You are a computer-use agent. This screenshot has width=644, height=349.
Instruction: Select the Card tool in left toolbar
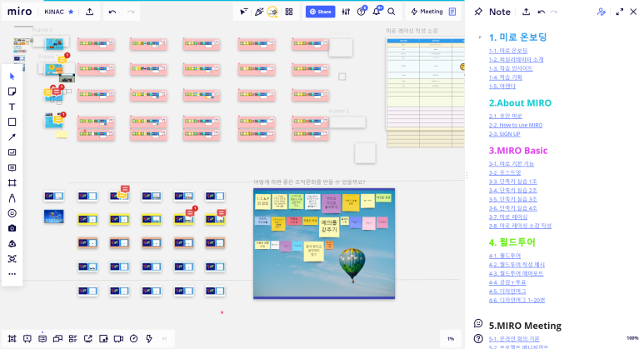pos(12,152)
